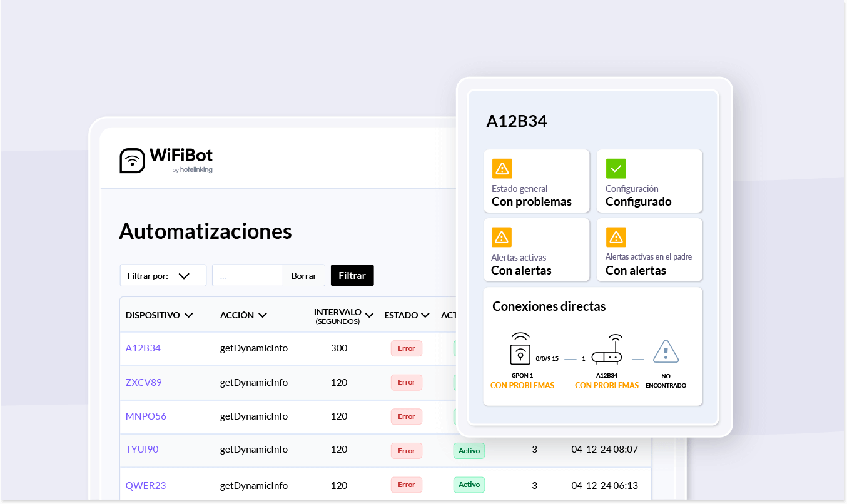Click the date 04-12-24 06:13
The height and width of the screenshot is (504, 847).
click(x=604, y=485)
